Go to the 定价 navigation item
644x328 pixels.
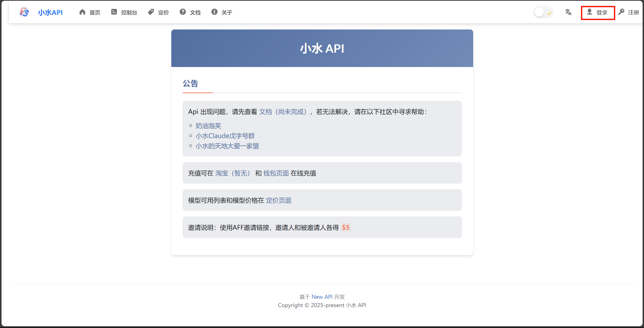pos(163,13)
